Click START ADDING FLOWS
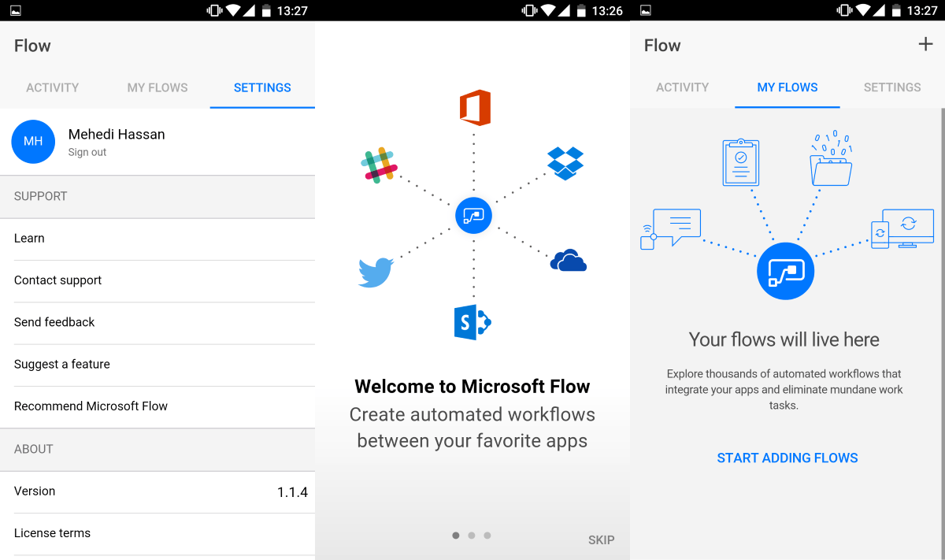 787,458
